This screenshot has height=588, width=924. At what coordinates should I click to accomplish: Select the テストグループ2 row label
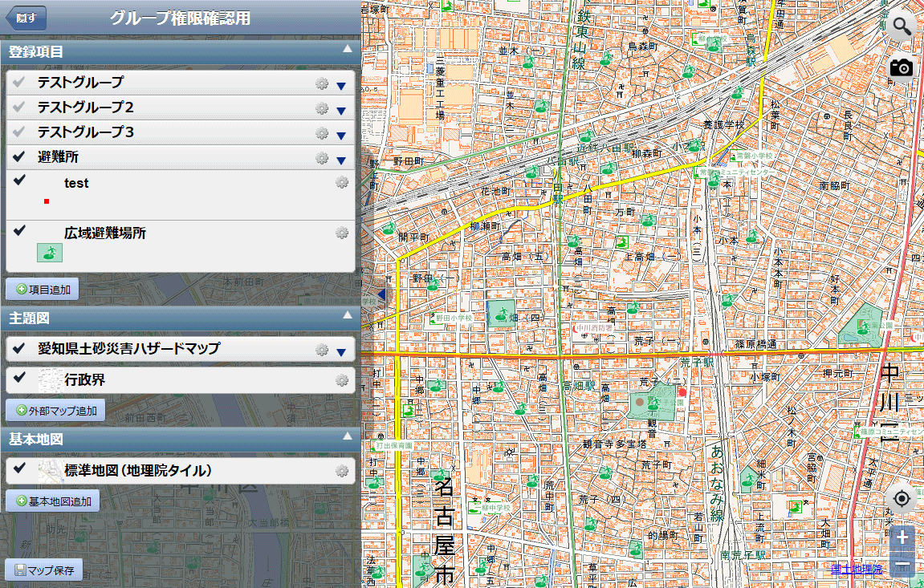(x=85, y=107)
